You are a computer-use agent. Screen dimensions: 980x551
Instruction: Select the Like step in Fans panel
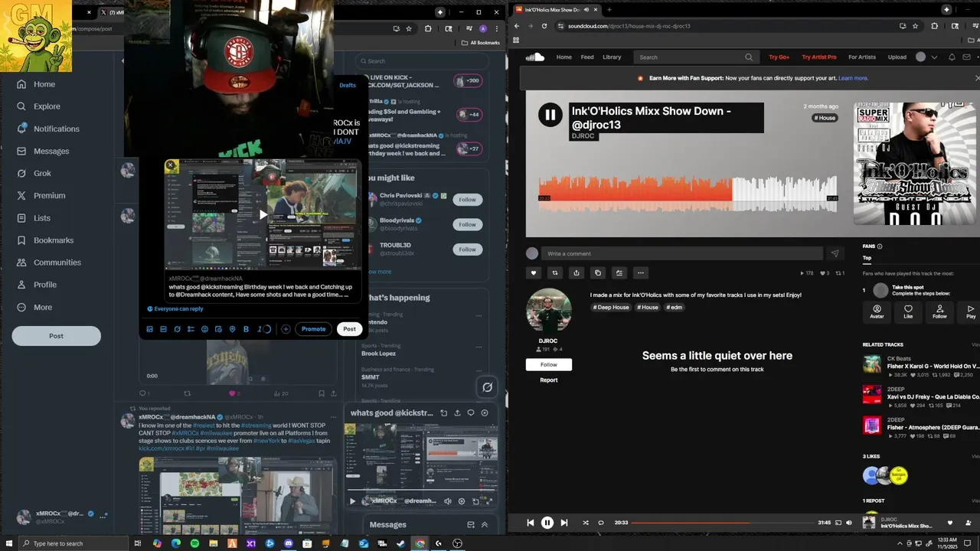[x=908, y=311]
